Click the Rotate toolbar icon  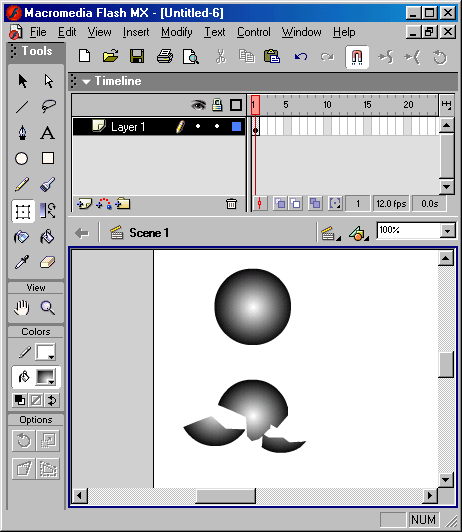pos(440,57)
